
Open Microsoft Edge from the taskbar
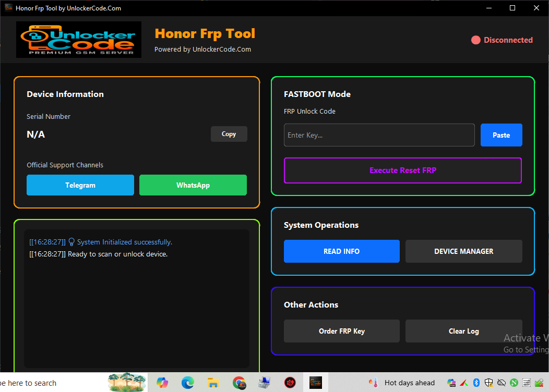click(x=188, y=383)
